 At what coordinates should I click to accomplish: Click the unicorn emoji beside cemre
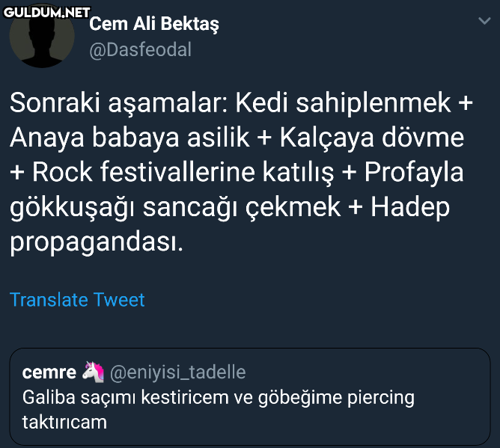pyautogui.click(x=93, y=372)
